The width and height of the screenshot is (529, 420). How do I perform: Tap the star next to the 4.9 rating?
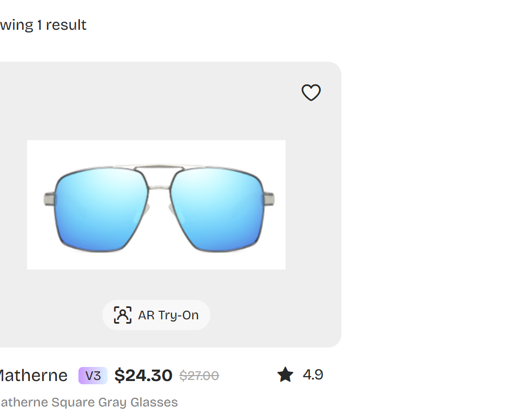point(285,374)
